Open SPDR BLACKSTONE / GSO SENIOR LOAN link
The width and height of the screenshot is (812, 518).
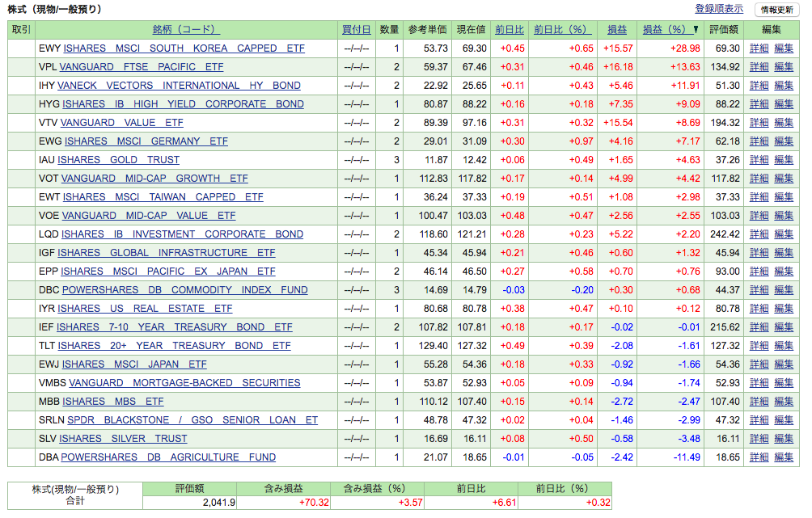[x=192, y=421]
